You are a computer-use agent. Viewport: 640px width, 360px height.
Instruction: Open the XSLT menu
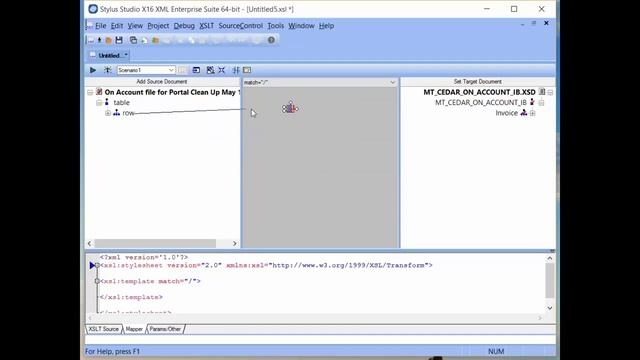coord(207,26)
